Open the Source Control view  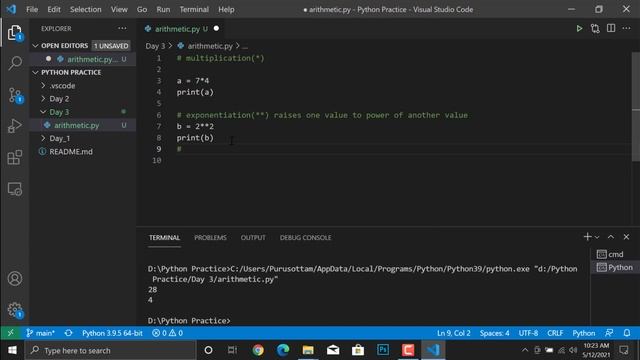[16, 95]
